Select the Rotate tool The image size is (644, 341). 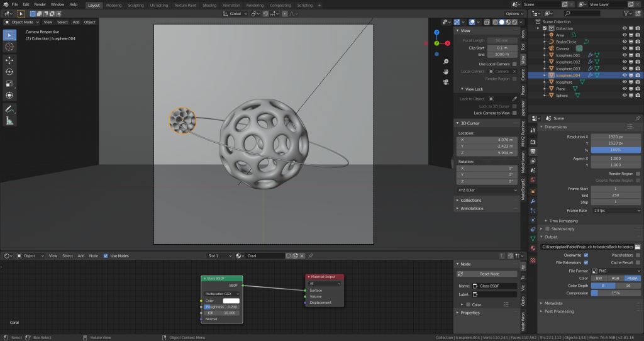click(x=9, y=72)
